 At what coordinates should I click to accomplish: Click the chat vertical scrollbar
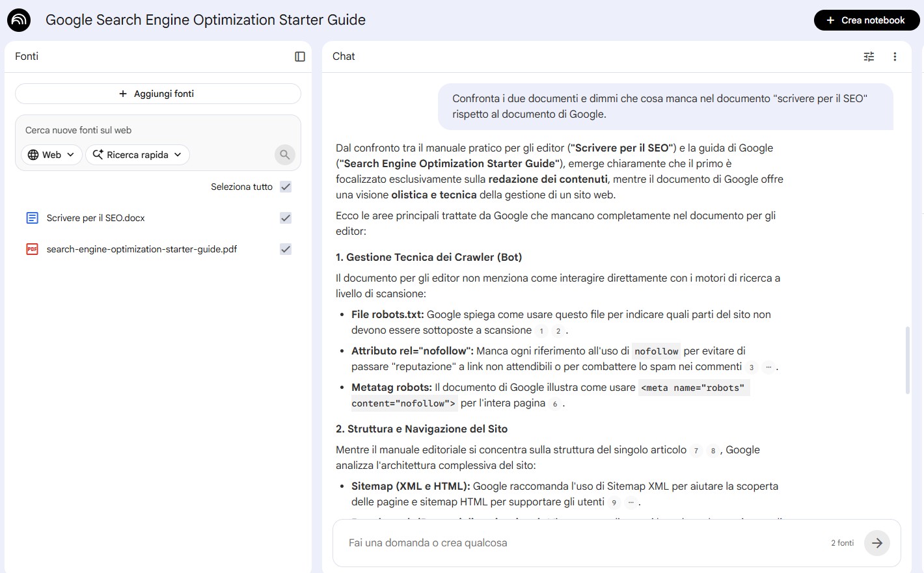tap(908, 360)
